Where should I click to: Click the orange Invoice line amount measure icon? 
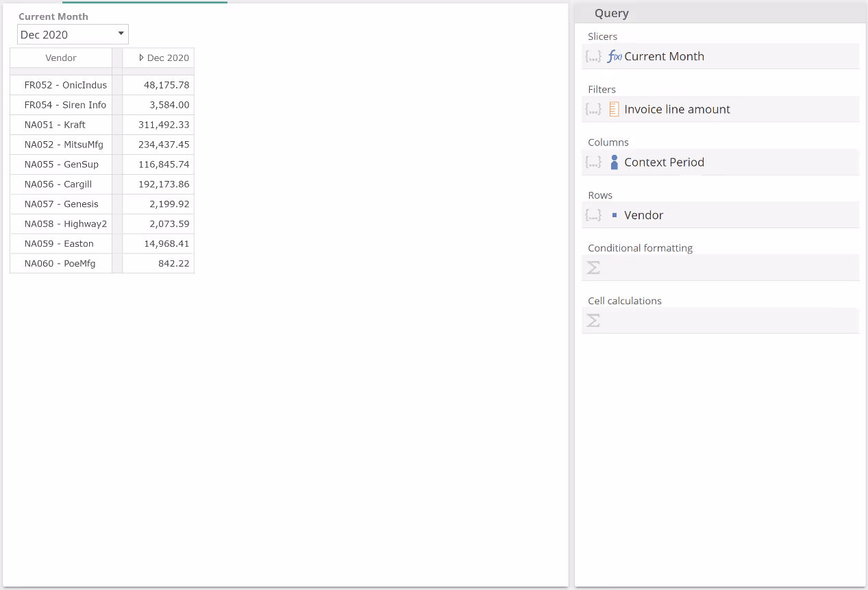(x=614, y=110)
